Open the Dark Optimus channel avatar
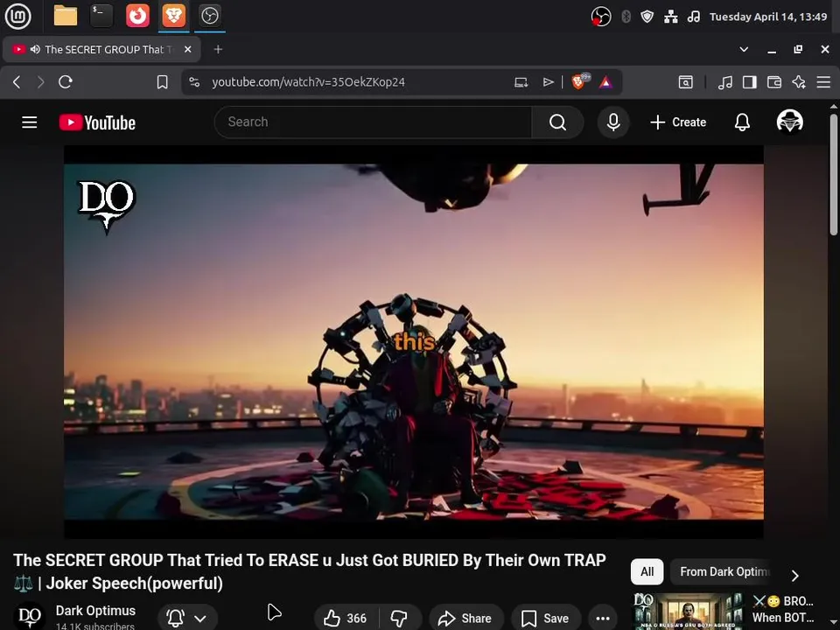 click(30, 617)
